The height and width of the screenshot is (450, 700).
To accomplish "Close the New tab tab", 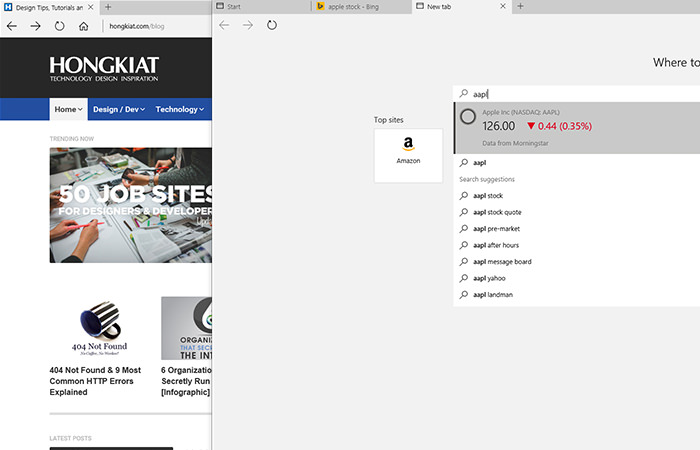I will [x=503, y=6].
